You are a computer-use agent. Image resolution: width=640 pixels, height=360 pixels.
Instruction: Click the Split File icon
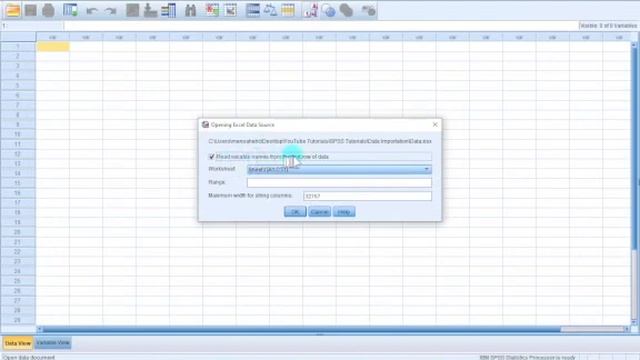point(253,10)
